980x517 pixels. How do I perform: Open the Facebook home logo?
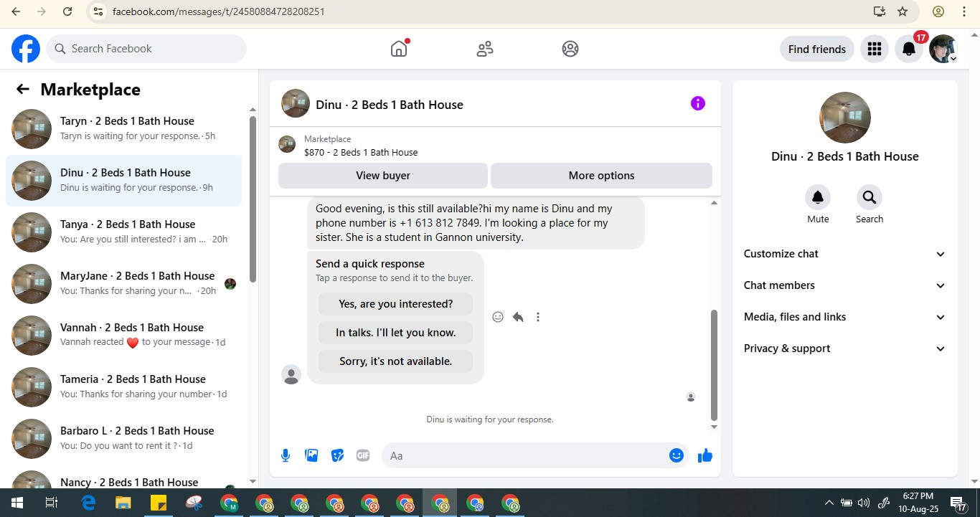click(26, 49)
